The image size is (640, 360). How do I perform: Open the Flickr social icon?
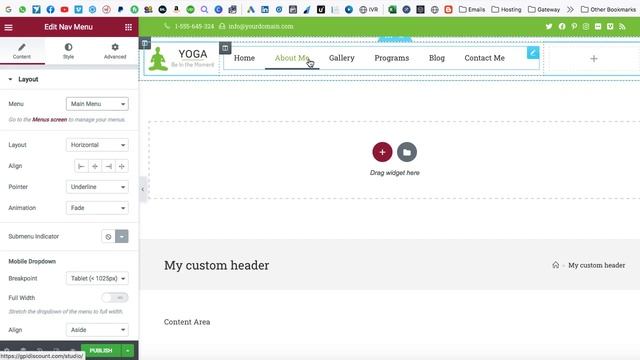(598, 27)
